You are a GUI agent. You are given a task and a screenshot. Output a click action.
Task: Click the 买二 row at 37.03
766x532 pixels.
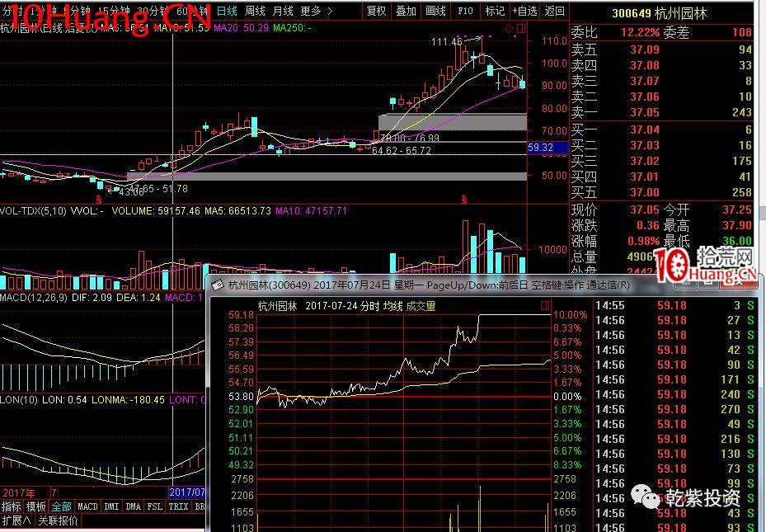[661, 145]
